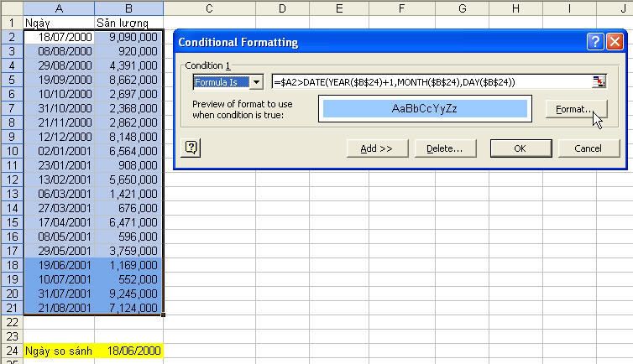Click the date cell 06/03/2001
This screenshot has height=364, width=633.
pyautogui.click(x=59, y=194)
